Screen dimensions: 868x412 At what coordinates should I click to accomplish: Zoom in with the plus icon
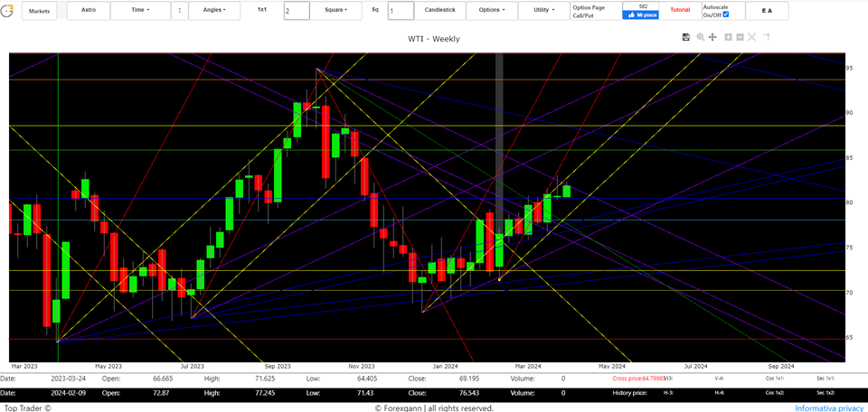tap(727, 37)
